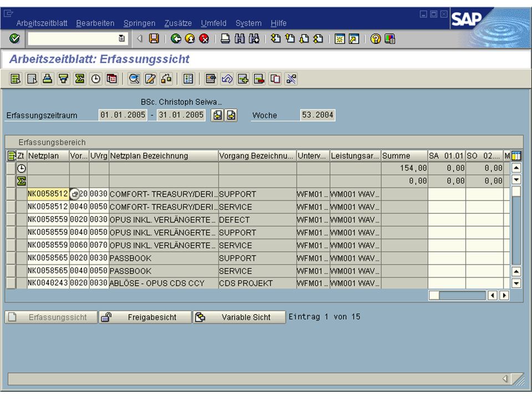Click the clock target hours toolbar icon

pos(96,79)
